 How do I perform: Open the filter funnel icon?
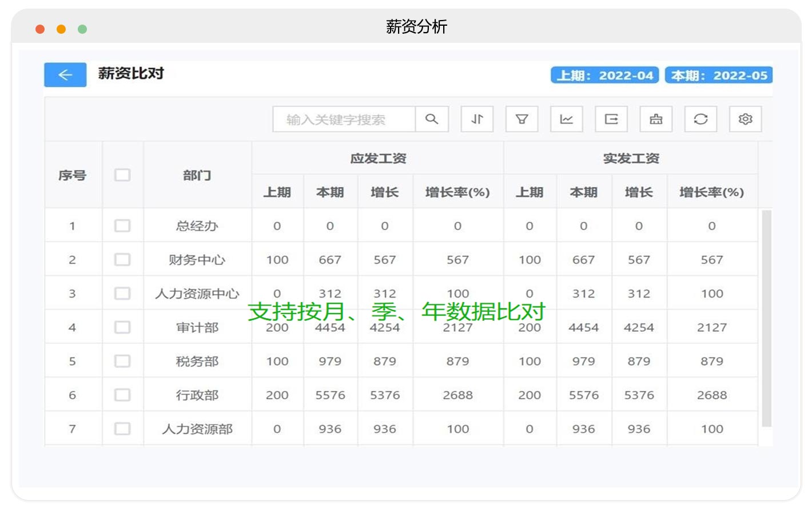click(x=522, y=119)
